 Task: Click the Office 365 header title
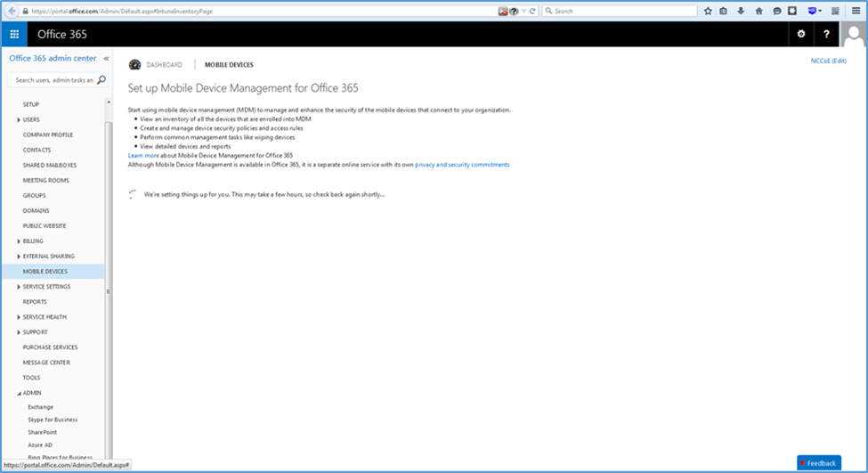(62, 35)
